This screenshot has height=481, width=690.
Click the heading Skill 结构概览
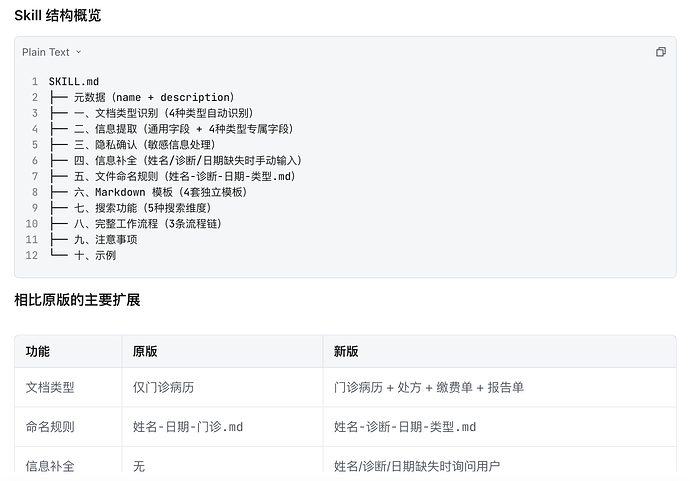(x=58, y=15)
